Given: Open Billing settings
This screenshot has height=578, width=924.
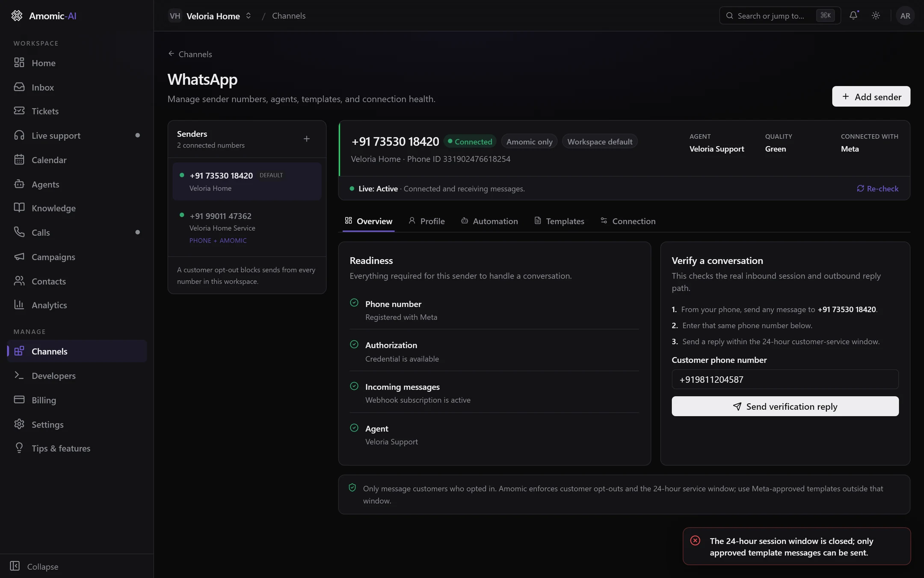Looking at the screenshot, I should [77, 400].
